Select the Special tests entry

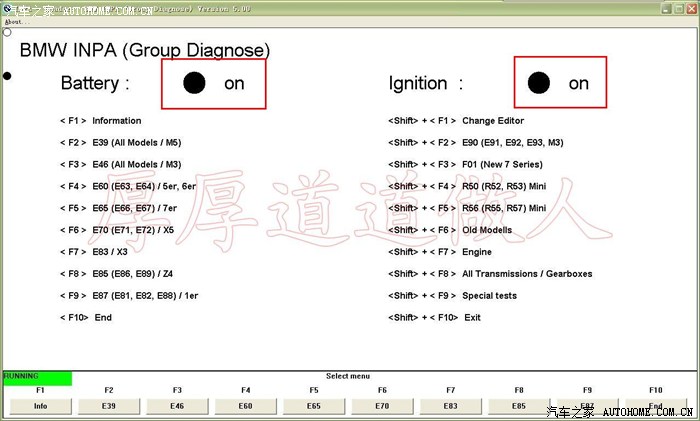pos(489,296)
